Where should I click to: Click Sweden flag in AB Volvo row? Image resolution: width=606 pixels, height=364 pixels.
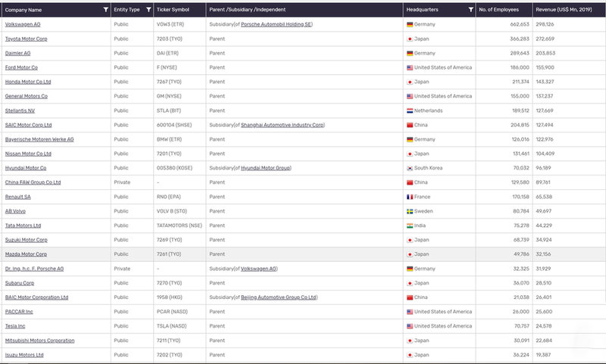point(410,211)
